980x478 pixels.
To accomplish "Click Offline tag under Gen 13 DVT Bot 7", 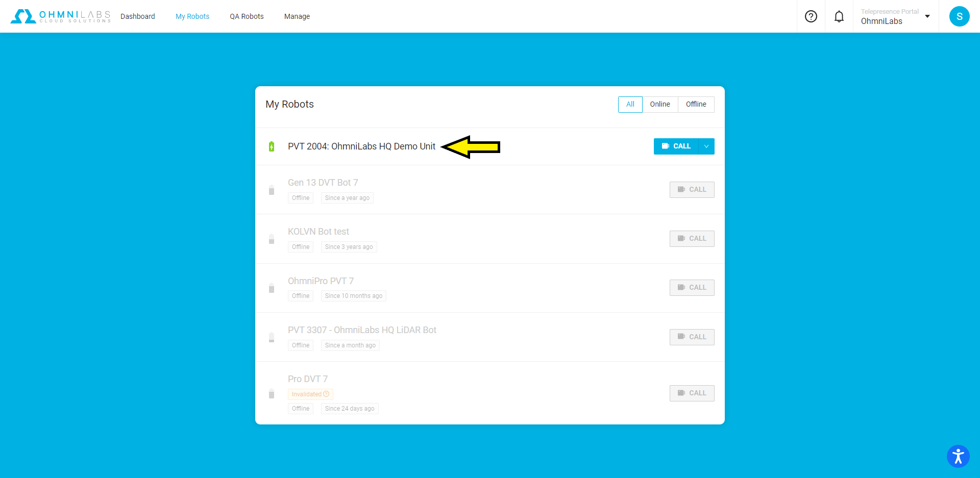I will pos(301,198).
